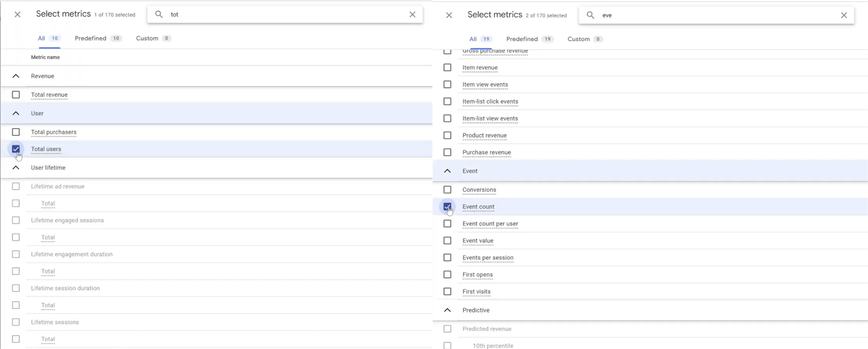Click the Purchase revenue metric label
Image resolution: width=868 pixels, height=349 pixels.
tap(486, 152)
